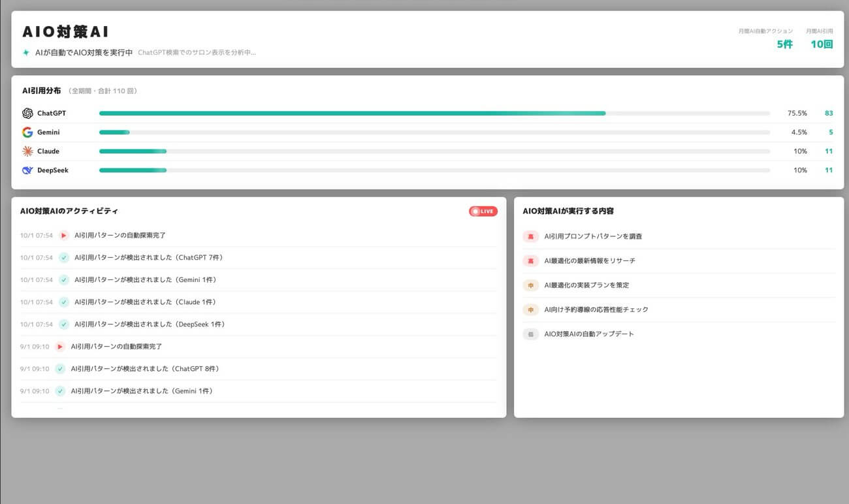This screenshot has height=504, width=849.
Task: Click the AIO対策AIのアクティビティ panel heading
Action: [x=69, y=211]
